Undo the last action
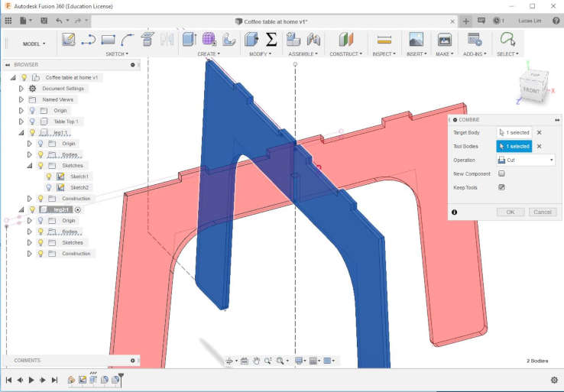The height and width of the screenshot is (392, 564). (59, 21)
